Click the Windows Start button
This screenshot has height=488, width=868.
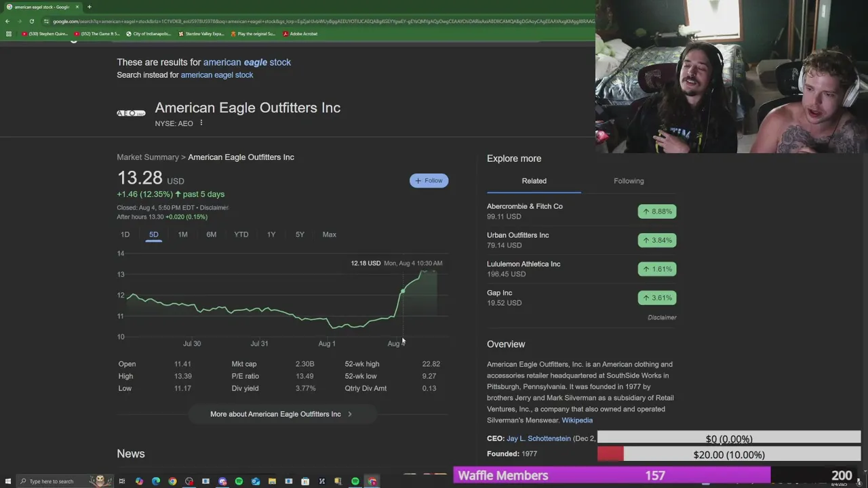click(7, 481)
